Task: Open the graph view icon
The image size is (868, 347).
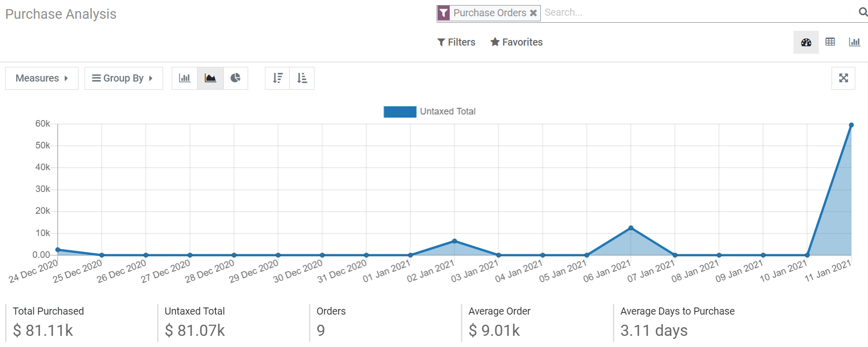Action: click(x=855, y=42)
